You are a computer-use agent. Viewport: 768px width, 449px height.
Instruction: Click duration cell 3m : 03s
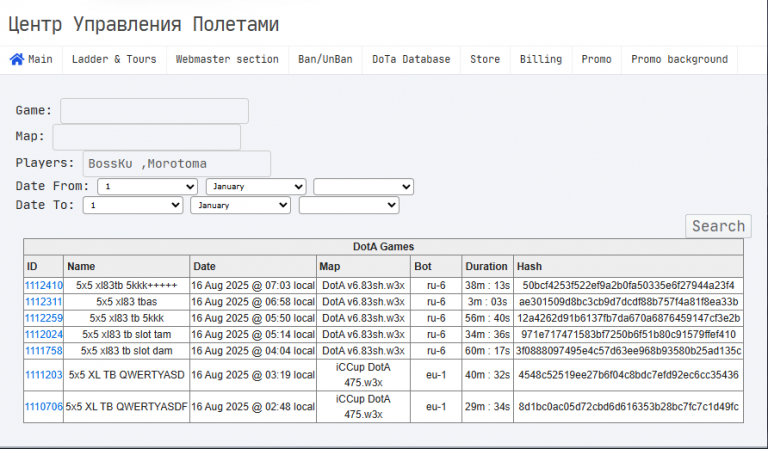pyautogui.click(x=487, y=302)
